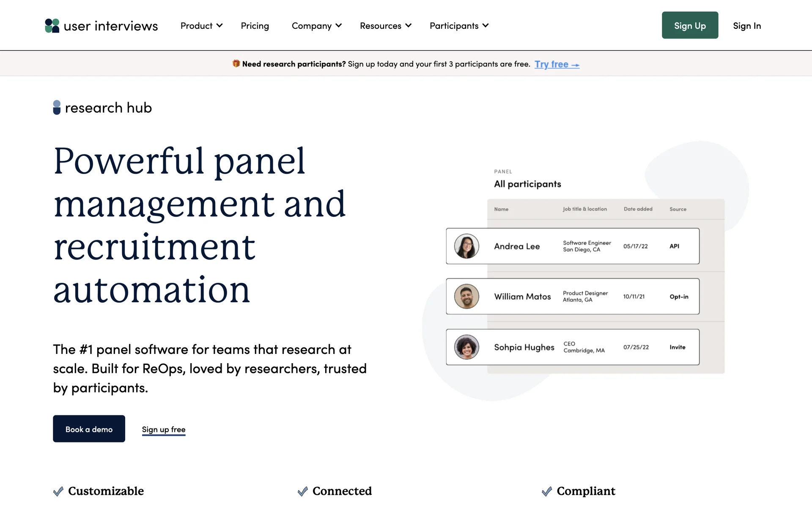Expand the Company dropdown menu
The width and height of the screenshot is (812, 508).
pyautogui.click(x=316, y=26)
